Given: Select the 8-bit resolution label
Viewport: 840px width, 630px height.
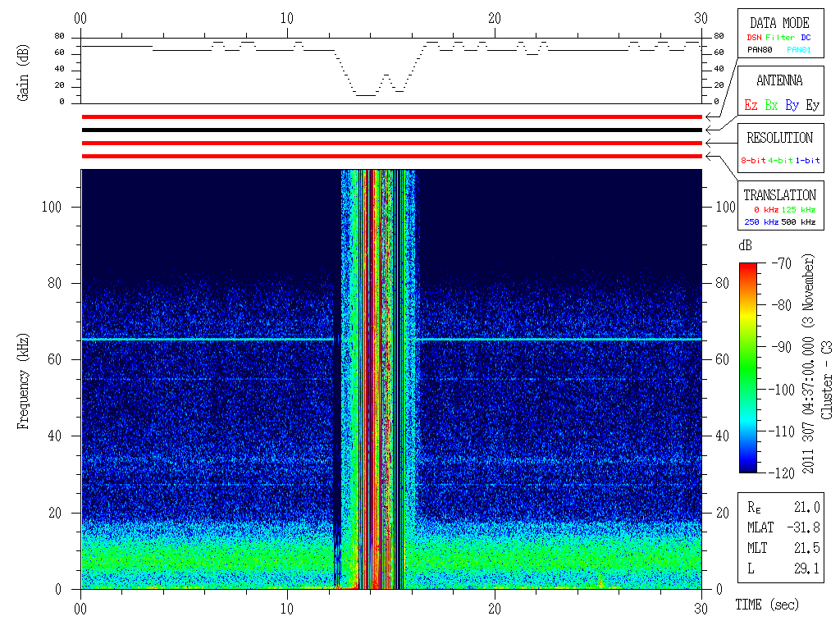Looking at the screenshot, I should [754, 161].
